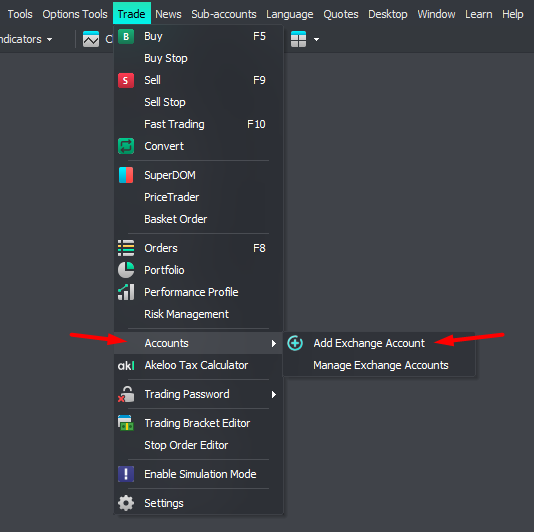This screenshot has height=532, width=534.
Task: Click the chart icon in toolbar
Action: (91, 39)
